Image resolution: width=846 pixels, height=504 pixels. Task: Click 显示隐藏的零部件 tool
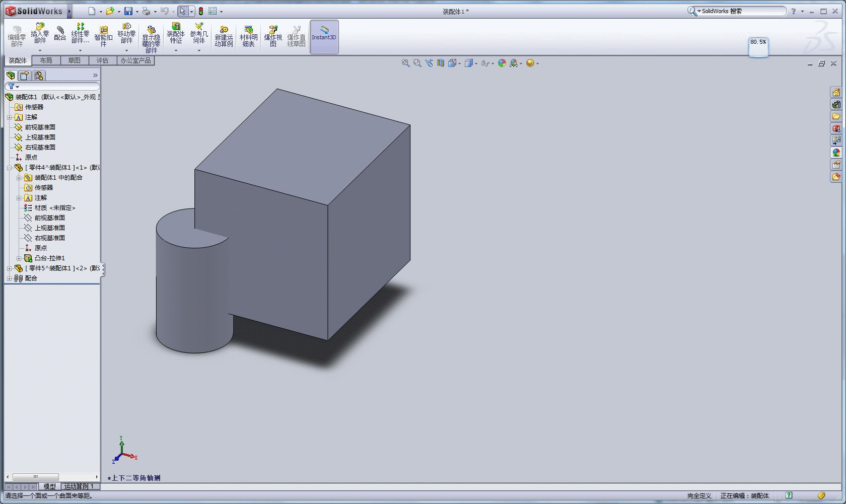pos(151,39)
